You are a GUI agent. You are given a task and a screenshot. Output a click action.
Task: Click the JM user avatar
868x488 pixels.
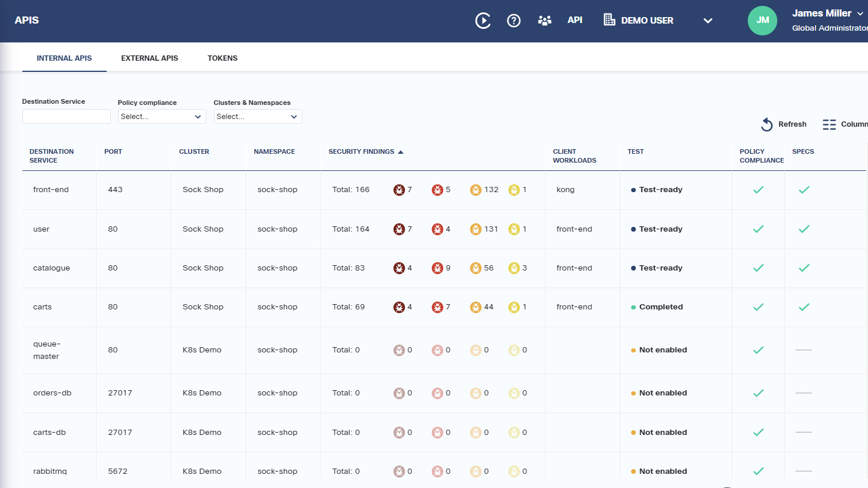(762, 21)
